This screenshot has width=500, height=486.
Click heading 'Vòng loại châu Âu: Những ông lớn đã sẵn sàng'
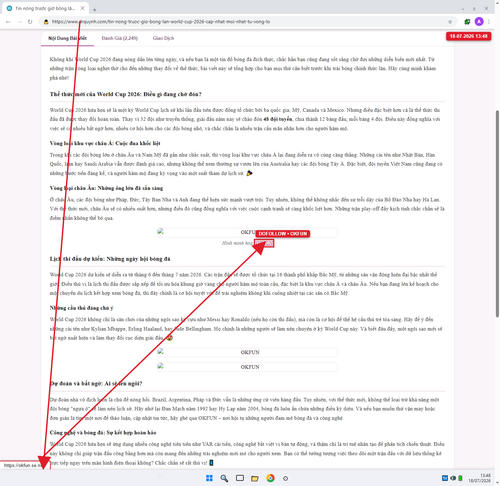pos(106,188)
